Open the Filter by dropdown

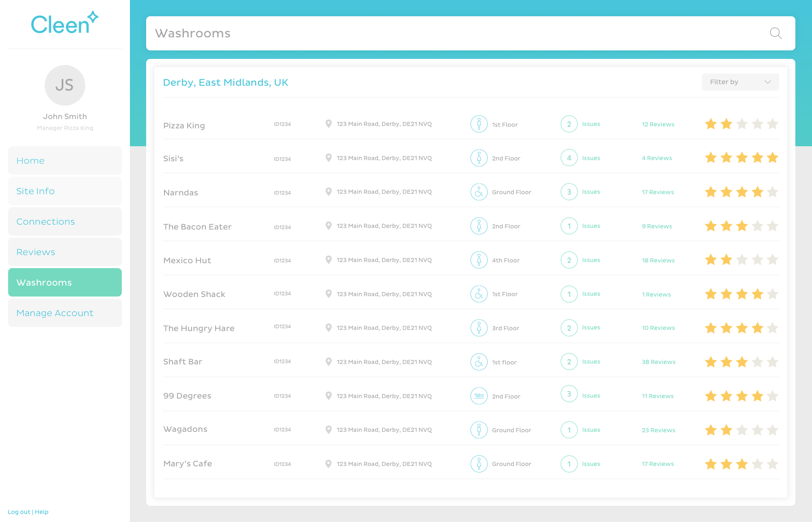coord(740,82)
